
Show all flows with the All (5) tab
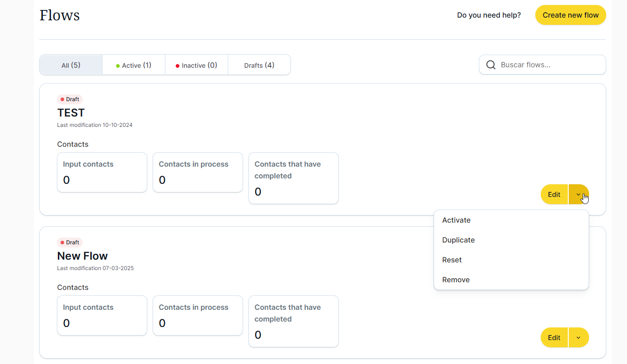pyautogui.click(x=71, y=65)
